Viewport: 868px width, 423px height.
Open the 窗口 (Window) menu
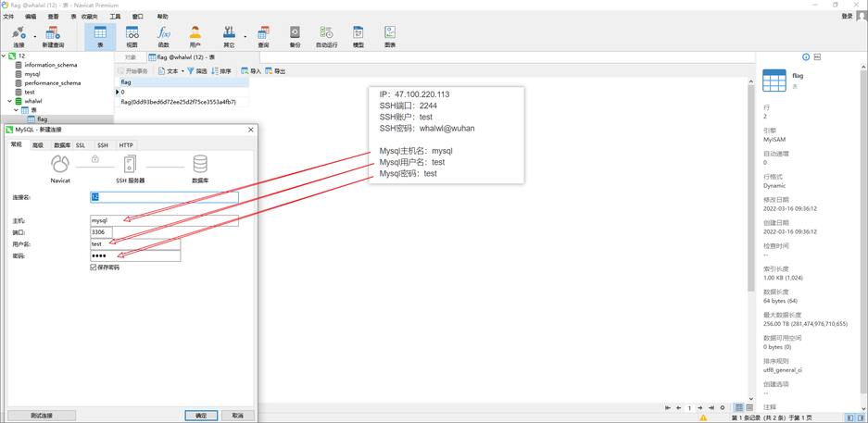[x=138, y=17]
